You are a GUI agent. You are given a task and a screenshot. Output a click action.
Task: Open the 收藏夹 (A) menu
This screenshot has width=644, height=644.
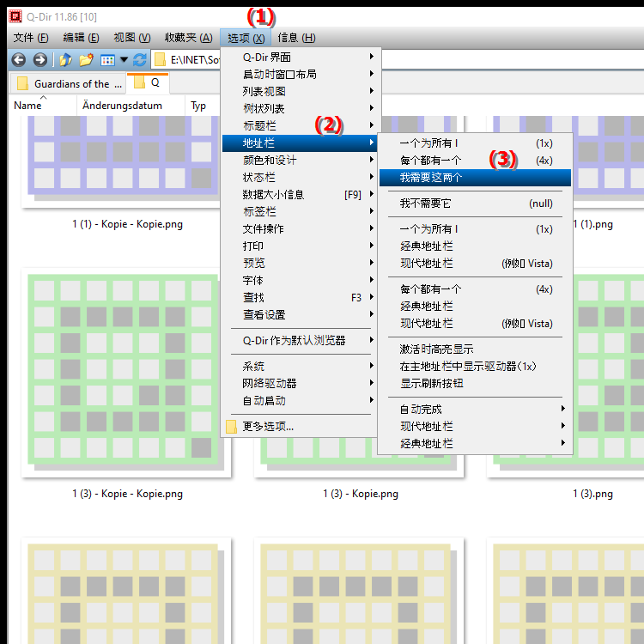(189, 38)
